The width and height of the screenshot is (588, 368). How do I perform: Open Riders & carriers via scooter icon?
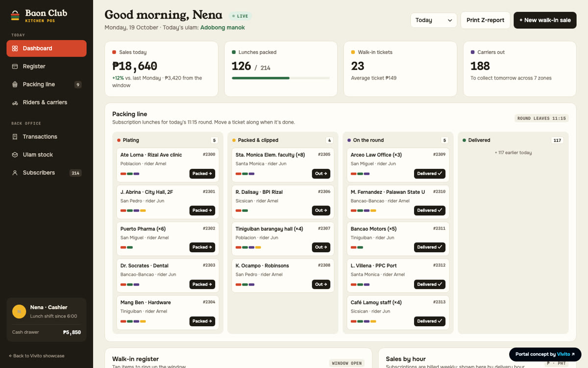pyautogui.click(x=15, y=103)
